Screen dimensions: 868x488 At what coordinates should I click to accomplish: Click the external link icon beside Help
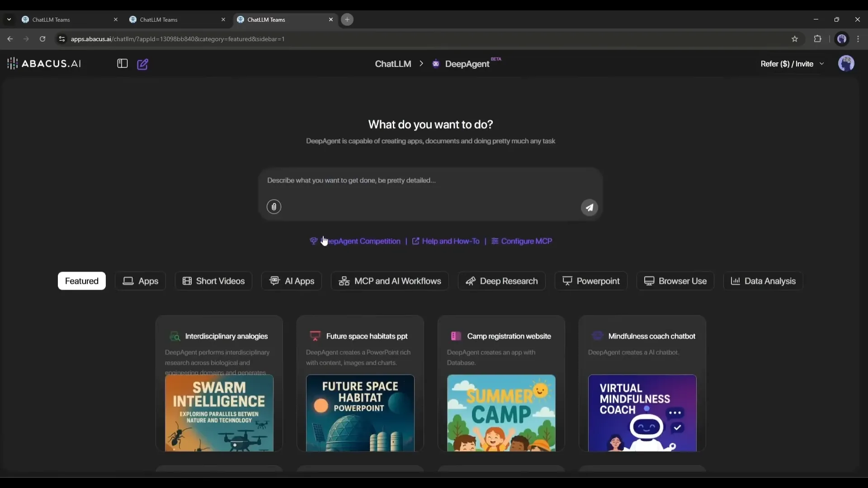click(x=415, y=241)
